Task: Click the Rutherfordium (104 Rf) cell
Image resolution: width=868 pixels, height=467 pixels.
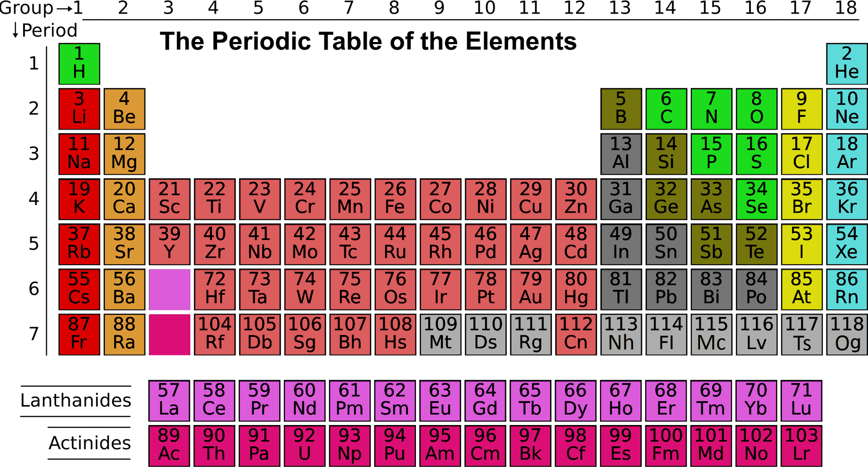Action: [x=215, y=335]
